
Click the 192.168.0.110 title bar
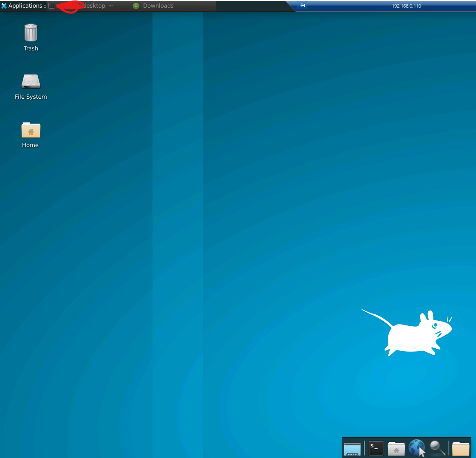click(407, 6)
